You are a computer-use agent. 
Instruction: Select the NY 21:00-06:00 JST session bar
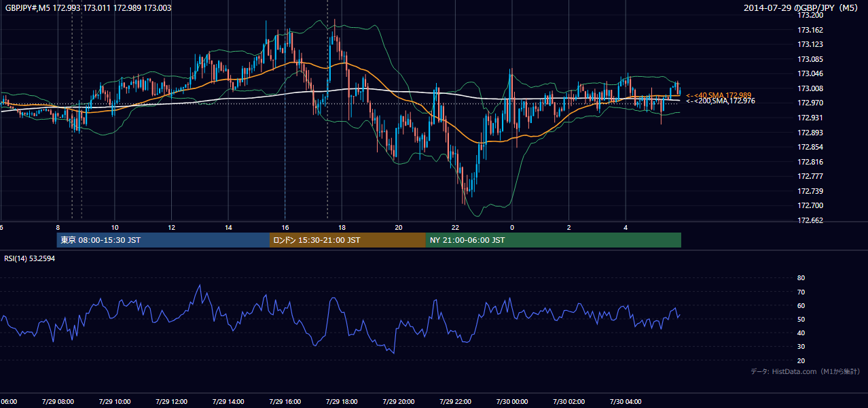(554, 240)
